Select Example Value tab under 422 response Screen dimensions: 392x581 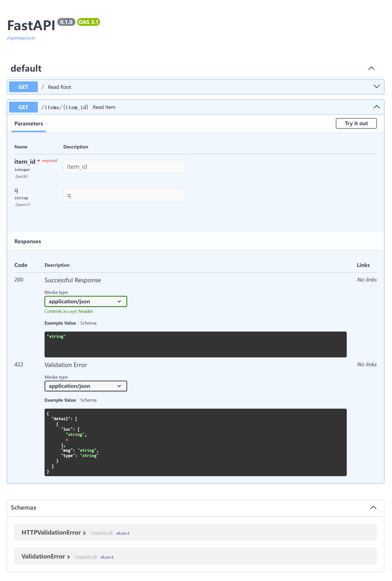click(x=60, y=400)
